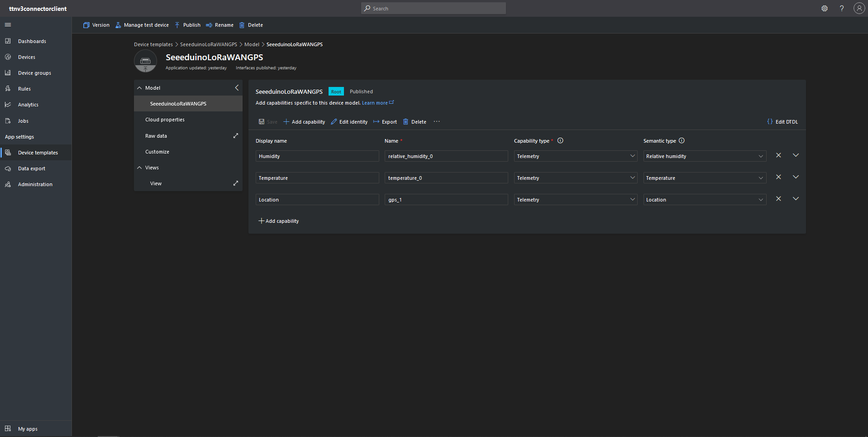This screenshot has height=437, width=868.
Task: Toggle the hamburger navigation menu
Action: (8, 25)
